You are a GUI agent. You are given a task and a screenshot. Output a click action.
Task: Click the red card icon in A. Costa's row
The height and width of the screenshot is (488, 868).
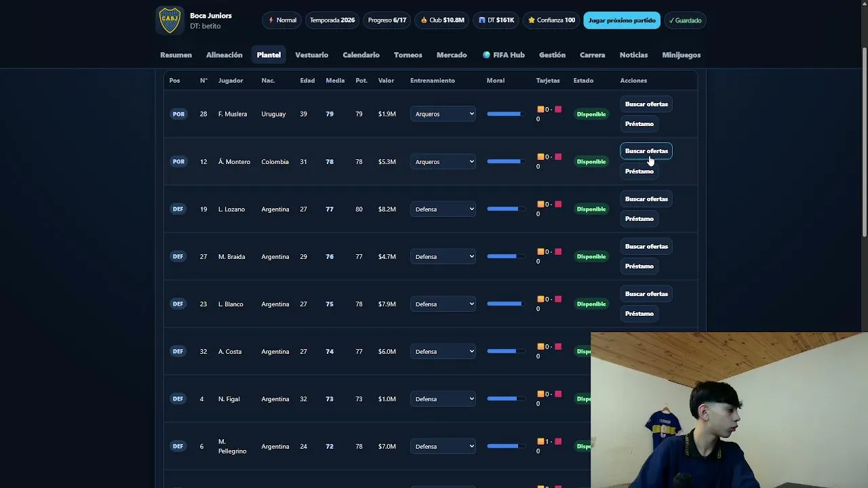tap(558, 346)
